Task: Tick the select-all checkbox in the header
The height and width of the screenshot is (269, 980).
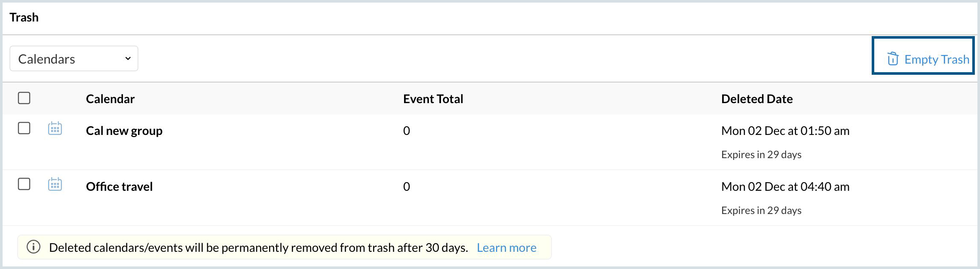Action: click(x=24, y=98)
